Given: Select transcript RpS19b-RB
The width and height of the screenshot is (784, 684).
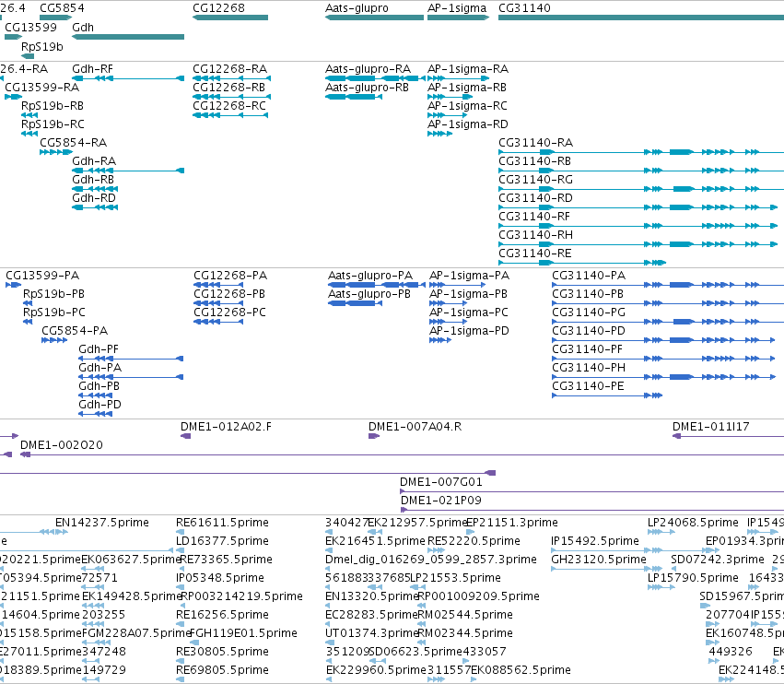Looking at the screenshot, I should [x=53, y=106].
